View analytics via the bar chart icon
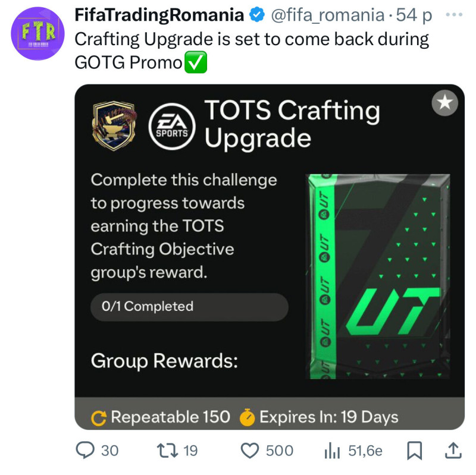The image size is (476, 475). pos(332,451)
